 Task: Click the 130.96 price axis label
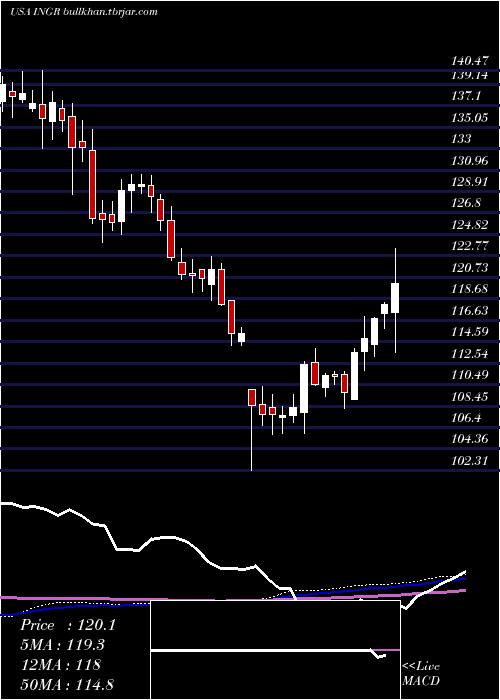click(x=469, y=160)
